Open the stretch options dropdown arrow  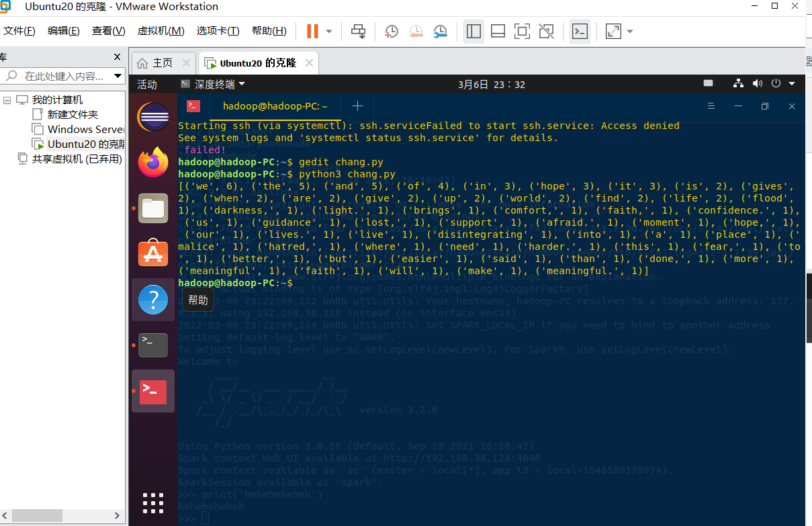click(x=630, y=31)
